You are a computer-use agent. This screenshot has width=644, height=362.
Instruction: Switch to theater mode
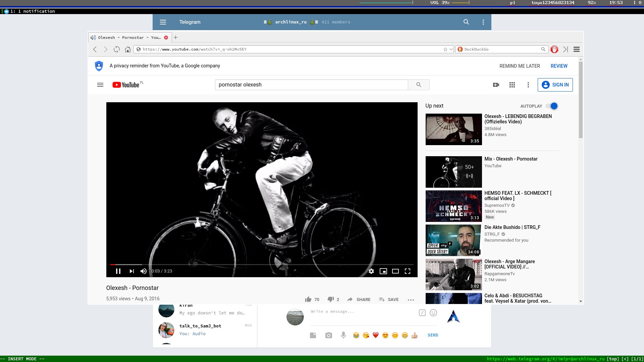coord(395,271)
